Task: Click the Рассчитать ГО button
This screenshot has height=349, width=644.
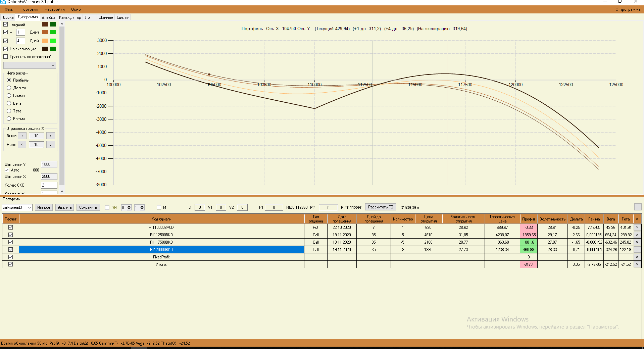Action: coord(381,207)
